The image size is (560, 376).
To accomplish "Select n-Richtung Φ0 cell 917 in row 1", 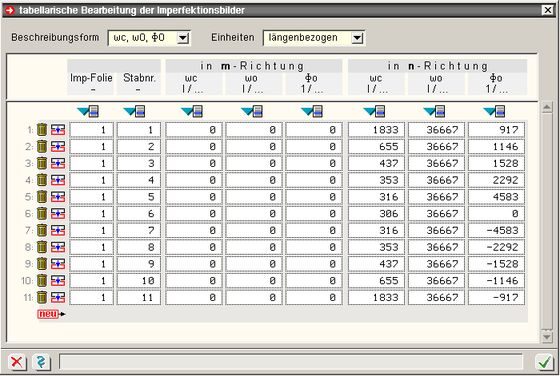I will (x=496, y=130).
